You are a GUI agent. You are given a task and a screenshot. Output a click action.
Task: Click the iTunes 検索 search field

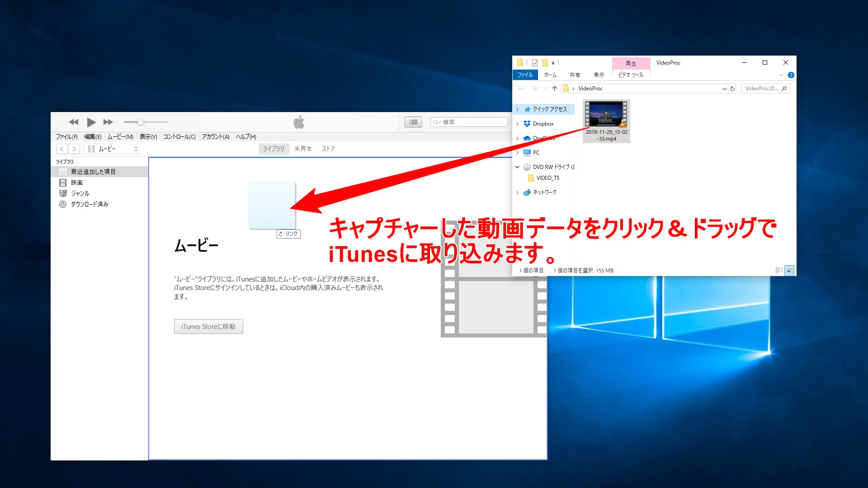tap(469, 122)
